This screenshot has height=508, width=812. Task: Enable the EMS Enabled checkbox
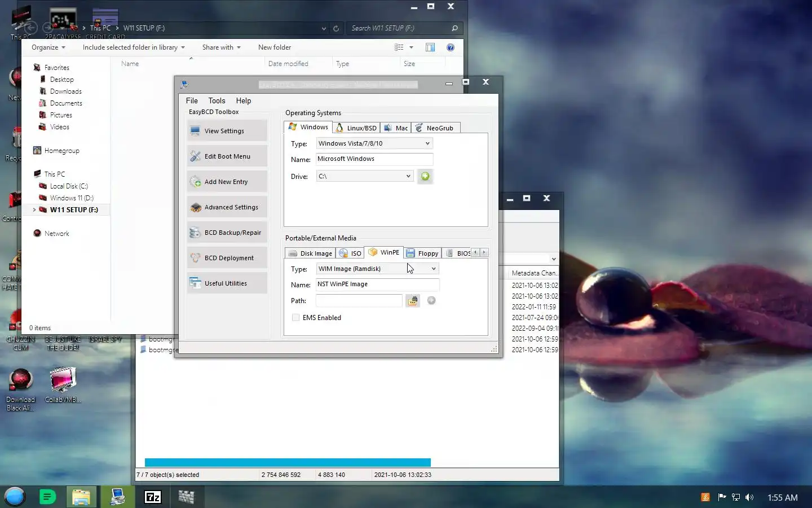(x=295, y=318)
